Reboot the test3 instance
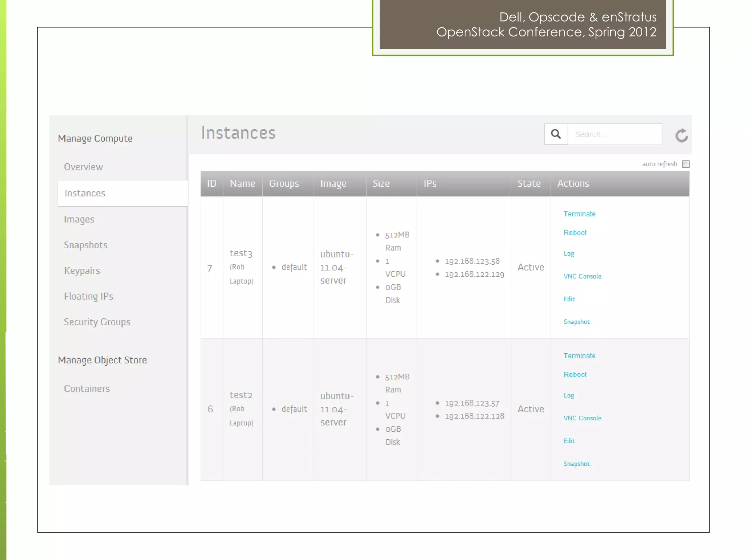 (575, 233)
